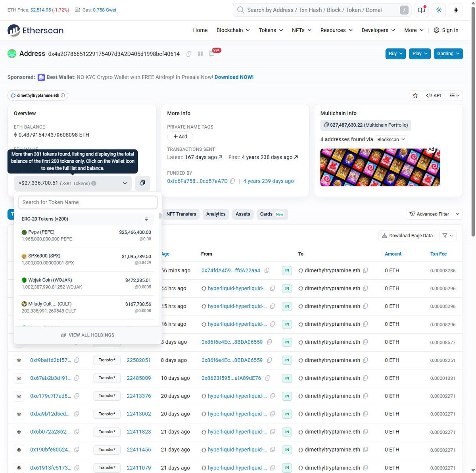Show the address QR code icon
476x473 pixels.
200,54
